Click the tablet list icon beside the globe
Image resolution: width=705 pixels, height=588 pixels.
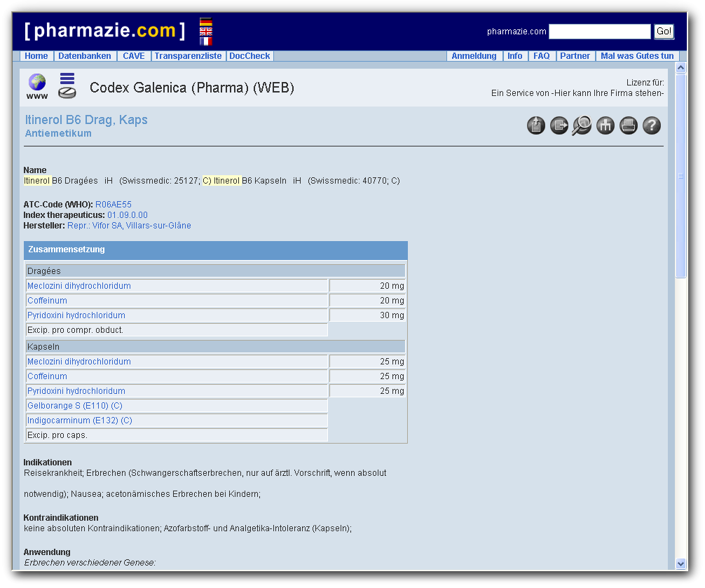pyautogui.click(x=67, y=86)
